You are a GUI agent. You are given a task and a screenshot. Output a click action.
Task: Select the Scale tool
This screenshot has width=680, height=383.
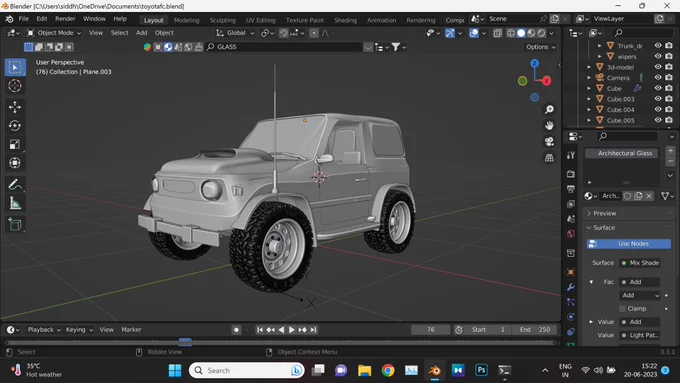click(15, 144)
